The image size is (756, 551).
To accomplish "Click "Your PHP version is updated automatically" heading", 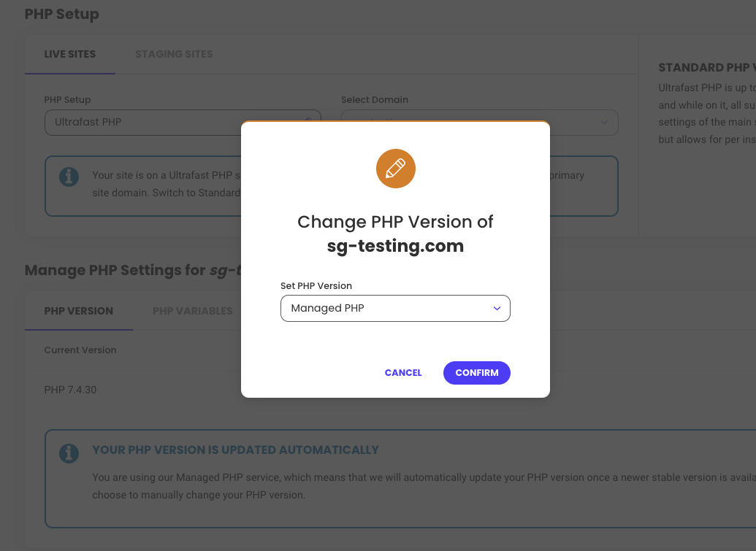I will [x=235, y=450].
